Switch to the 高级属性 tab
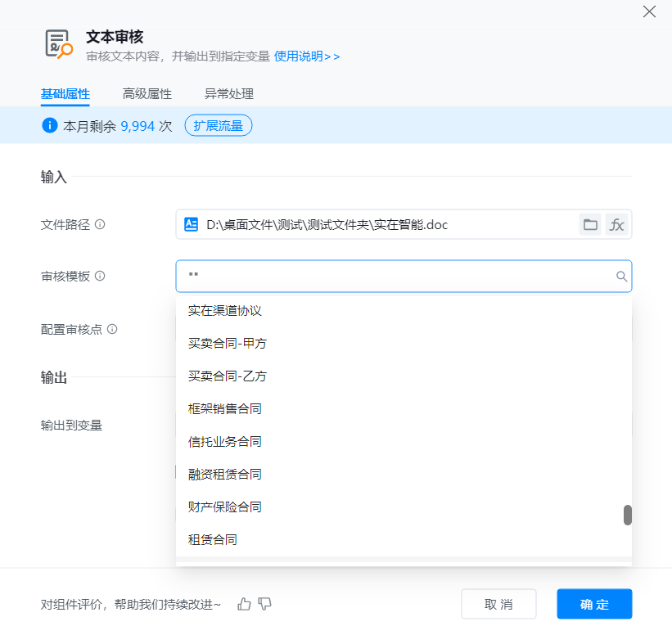Screen dimensions: 672x635 coord(147,94)
